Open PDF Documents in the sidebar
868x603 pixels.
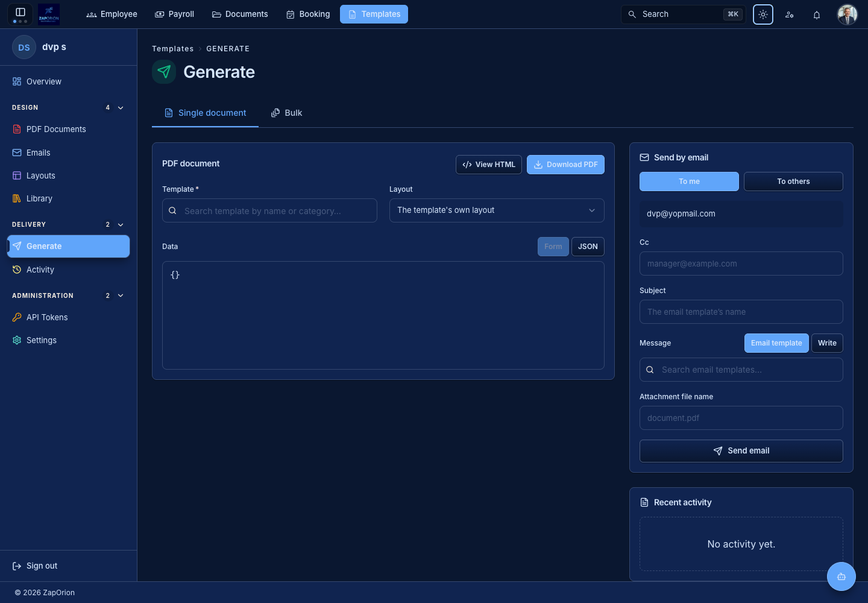68,129
